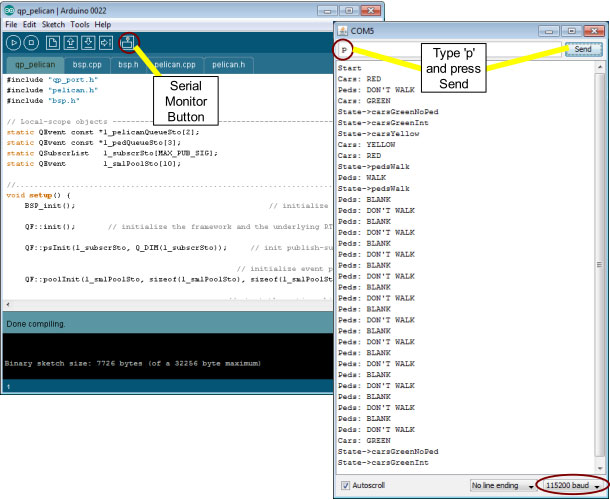
Task: Save sketch using the down-arrow icon
Action: (88, 42)
